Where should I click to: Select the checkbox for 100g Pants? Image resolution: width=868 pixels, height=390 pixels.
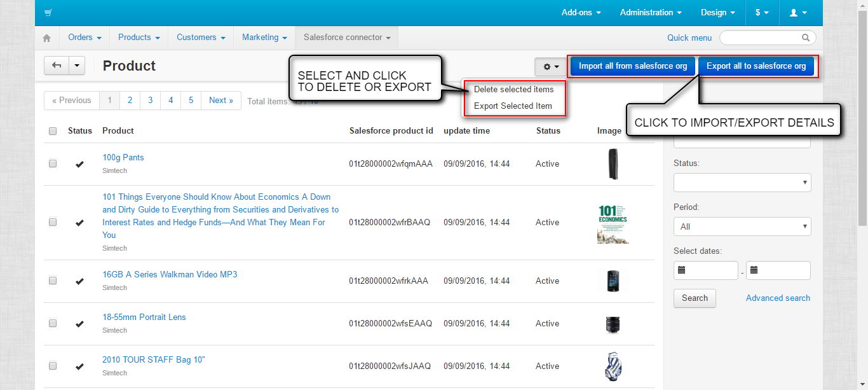pos(53,164)
